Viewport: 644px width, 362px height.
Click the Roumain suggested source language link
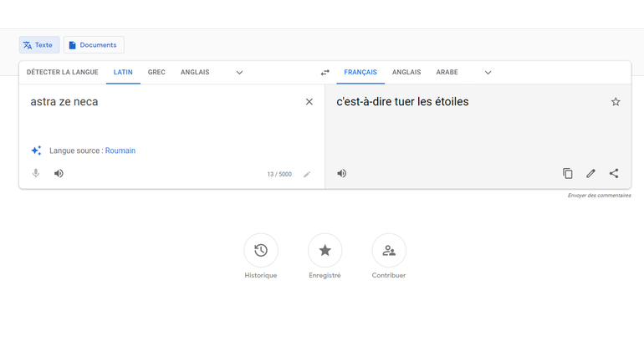[x=120, y=151]
